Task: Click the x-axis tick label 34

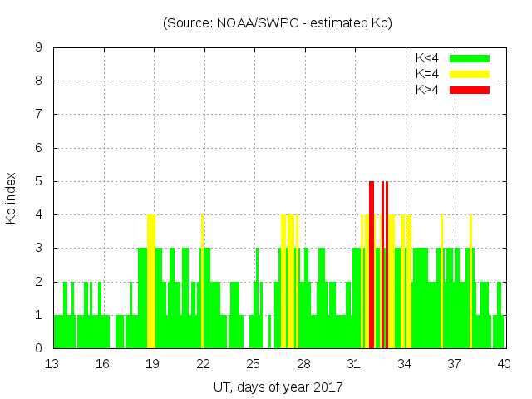Action: click(x=404, y=363)
